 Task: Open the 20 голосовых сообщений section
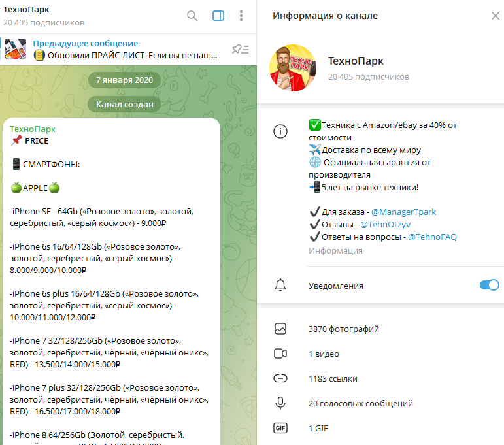coord(380,404)
